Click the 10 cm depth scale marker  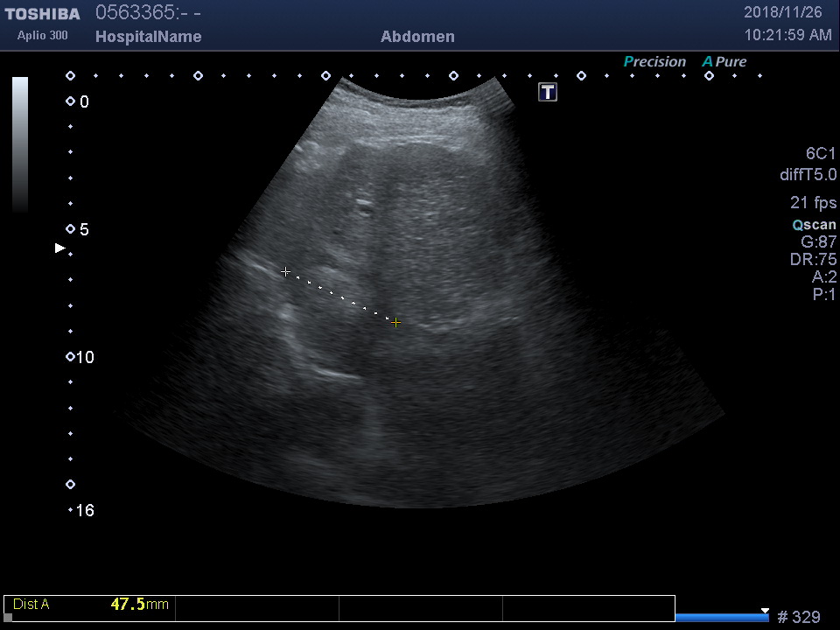tap(71, 357)
